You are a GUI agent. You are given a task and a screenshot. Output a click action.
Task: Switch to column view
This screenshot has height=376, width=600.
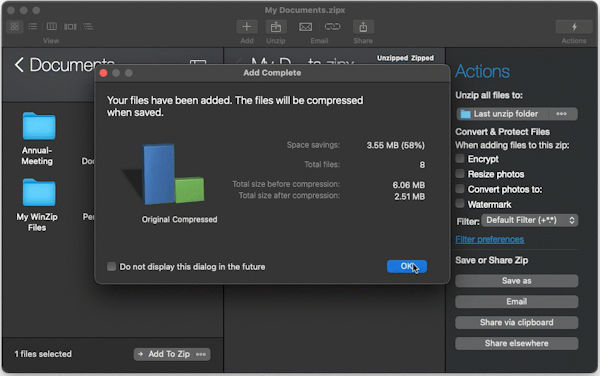(x=52, y=26)
